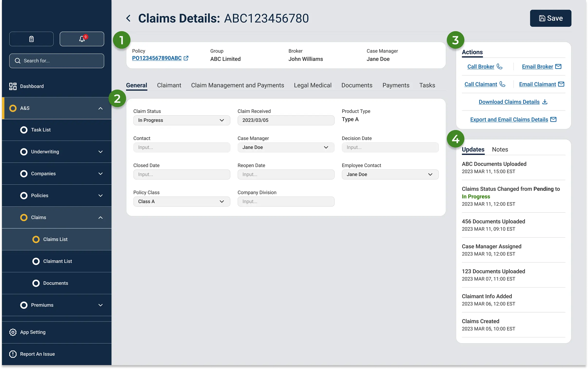Image resolution: width=588 pixels, height=369 pixels.
Task: Click the App Setting gear icon
Action: click(x=13, y=332)
